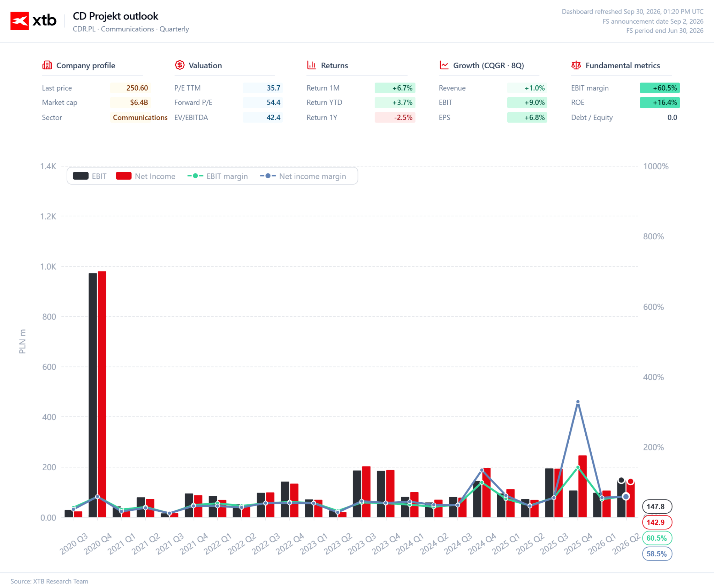Click the 2025 Q4 net income margin peak point

point(578,402)
